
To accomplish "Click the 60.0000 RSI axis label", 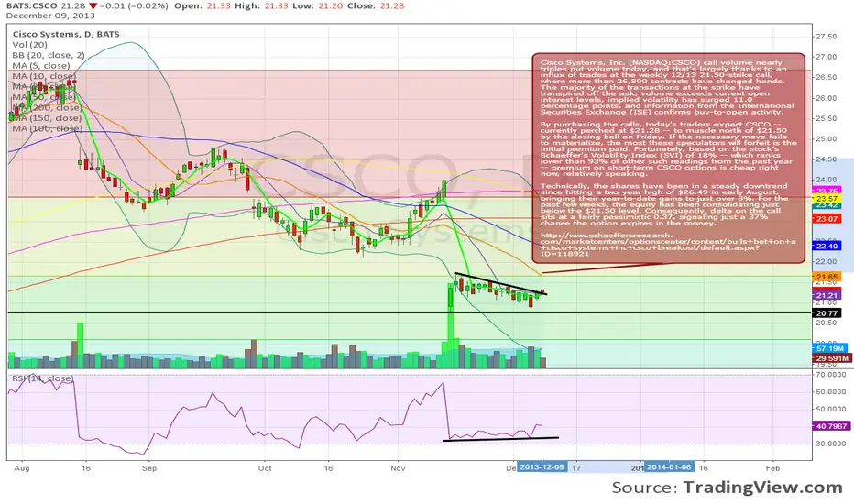I will pos(830,392).
